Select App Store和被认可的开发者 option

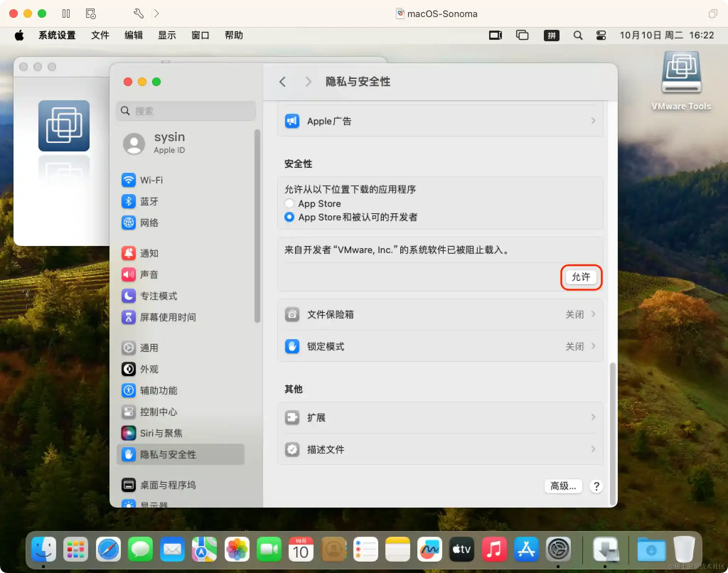click(x=289, y=217)
